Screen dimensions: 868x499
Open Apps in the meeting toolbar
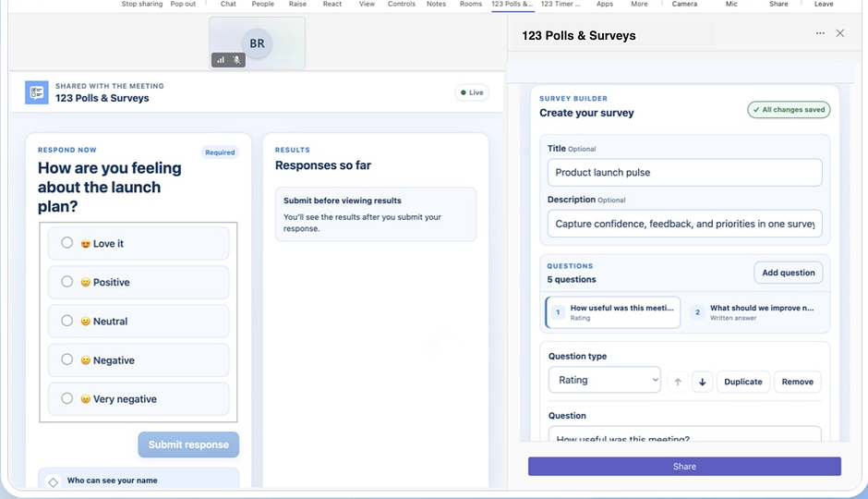coord(605,4)
